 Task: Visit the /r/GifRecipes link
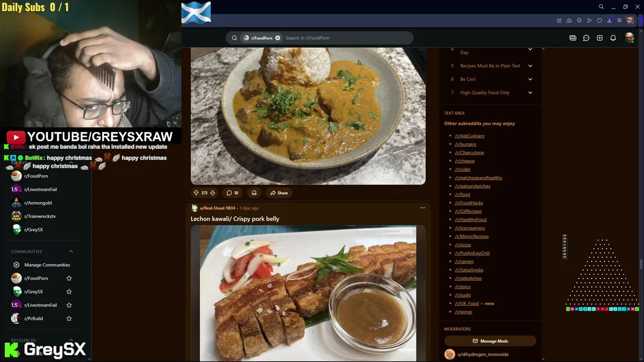coord(468,211)
